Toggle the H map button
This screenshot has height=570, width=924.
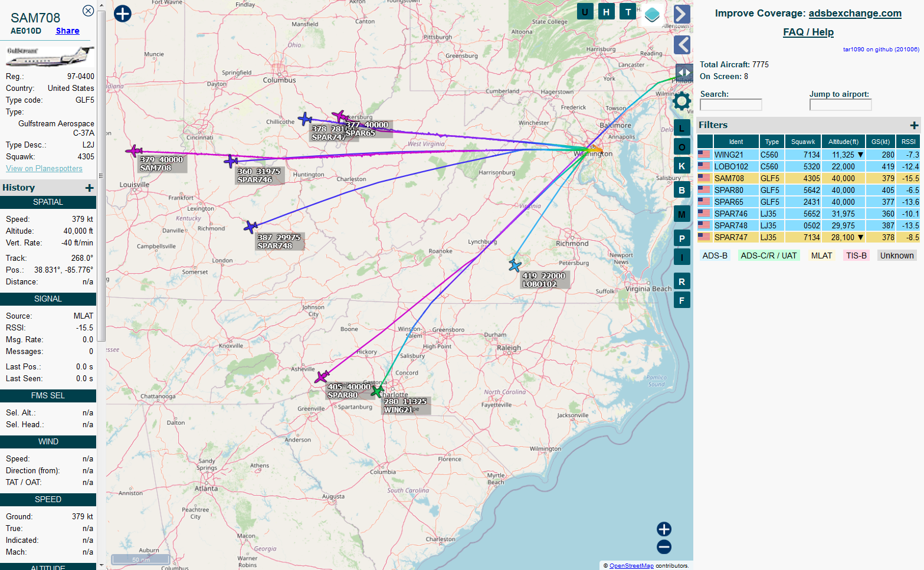tap(607, 12)
